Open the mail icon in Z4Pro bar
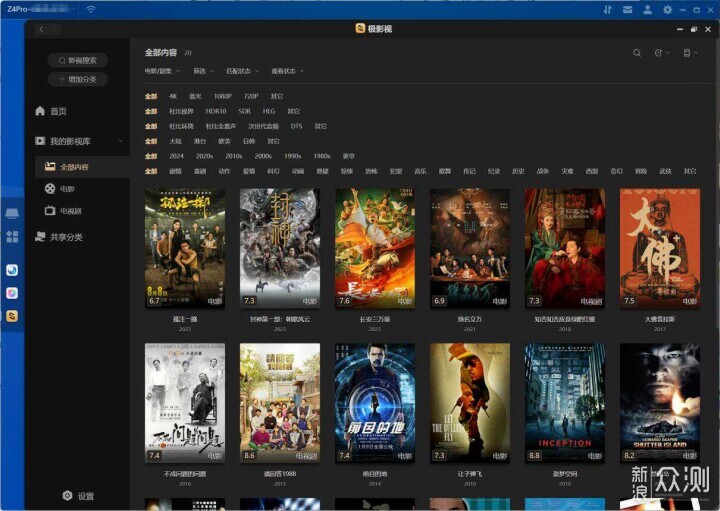Screen dimensions: 720x511 pos(627,10)
